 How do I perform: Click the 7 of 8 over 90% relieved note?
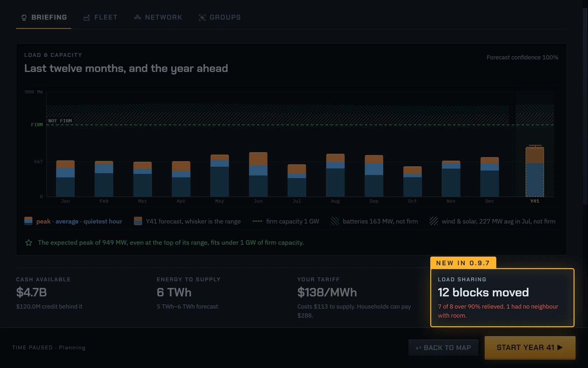pyautogui.click(x=498, y=311)
